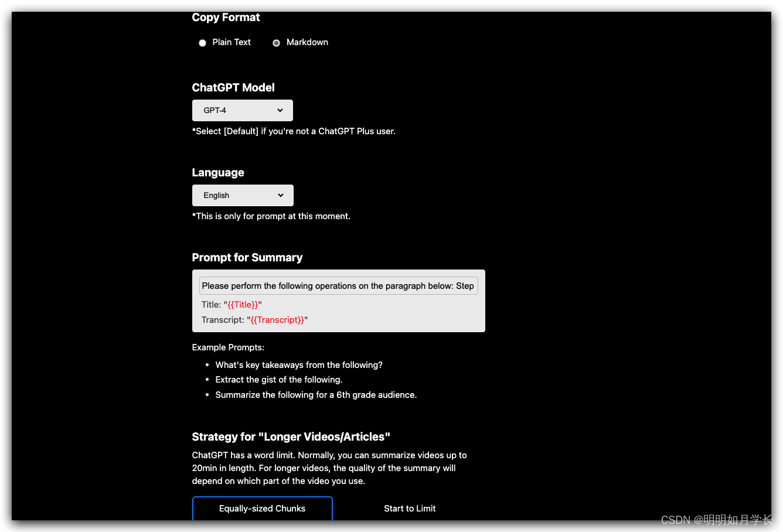Open the Language dropdown showing English

coord(243,195)
